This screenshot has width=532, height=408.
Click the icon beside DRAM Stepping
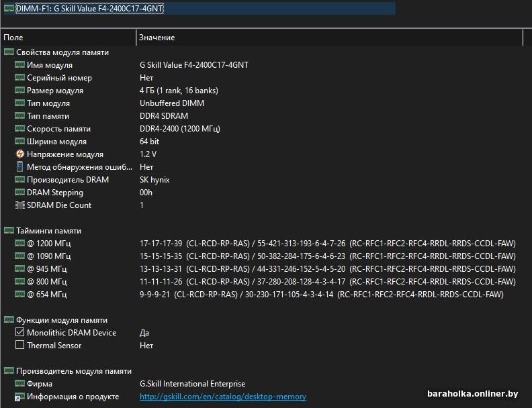[x=19, y=192]
